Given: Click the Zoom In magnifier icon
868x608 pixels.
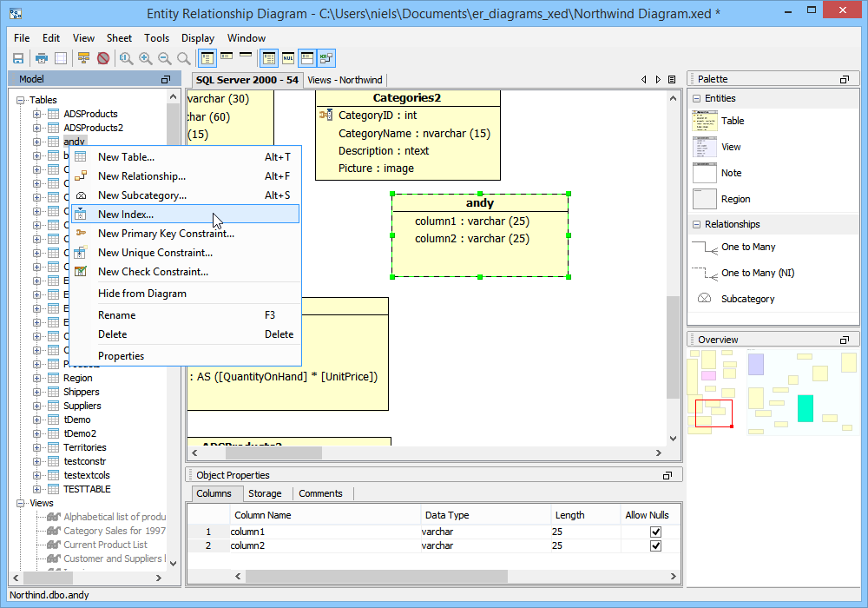Looking at the screenshot, I should point(146,58).
